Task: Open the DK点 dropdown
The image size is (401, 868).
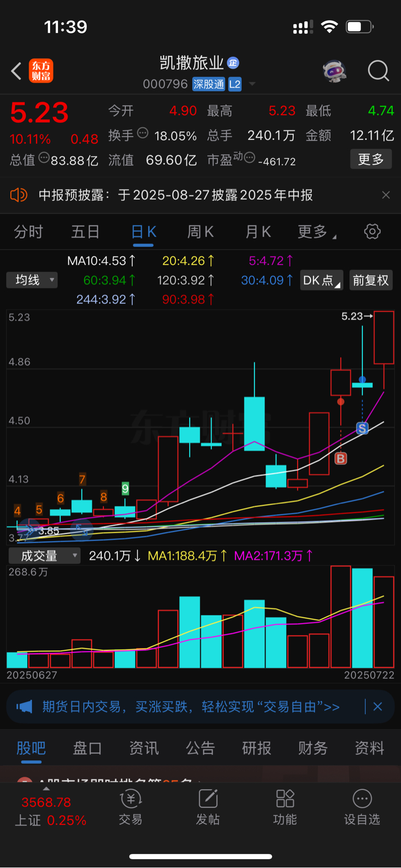Action: 322,280
